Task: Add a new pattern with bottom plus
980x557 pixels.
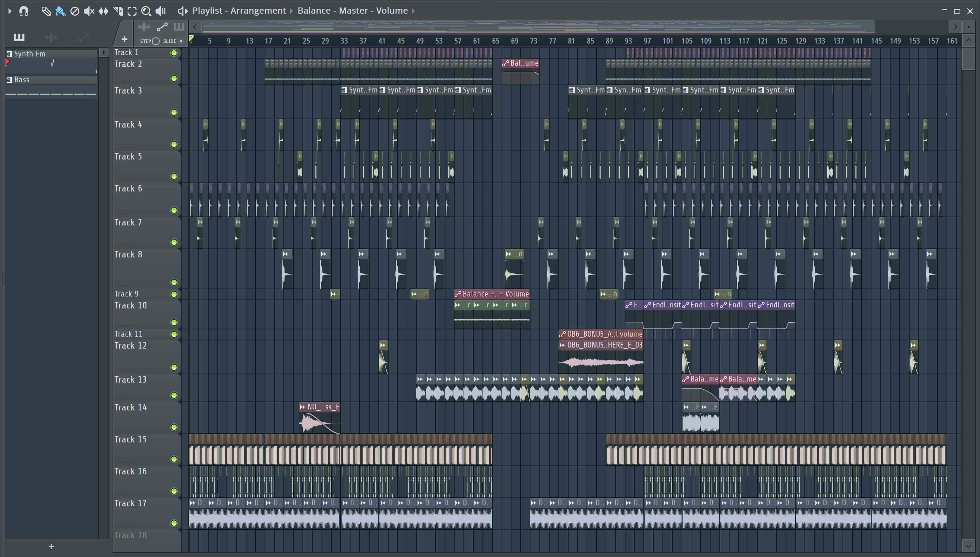Action: coord(51,546)
